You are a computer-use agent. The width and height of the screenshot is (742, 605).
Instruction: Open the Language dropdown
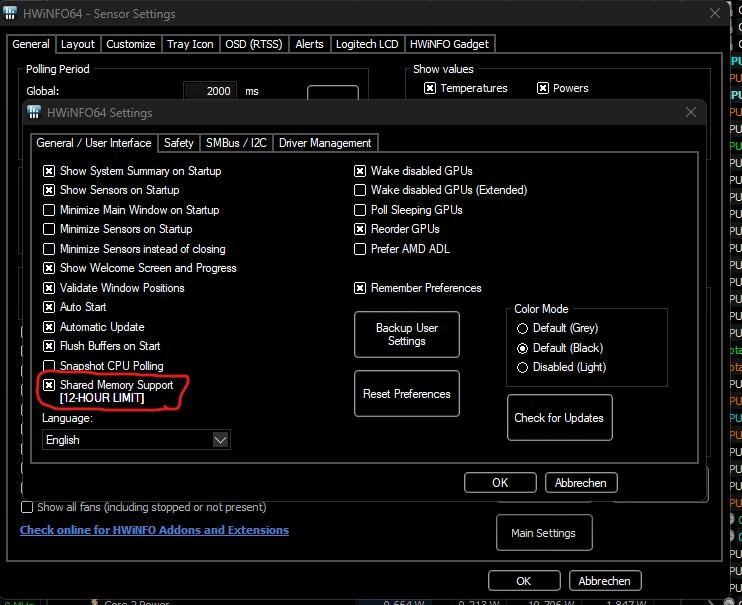click(136, 440)
